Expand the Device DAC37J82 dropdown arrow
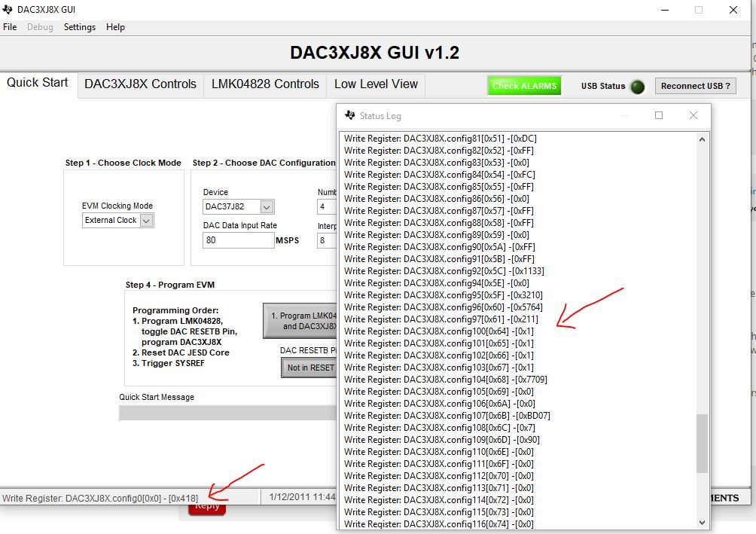756x534 pixels. [267, 207]
